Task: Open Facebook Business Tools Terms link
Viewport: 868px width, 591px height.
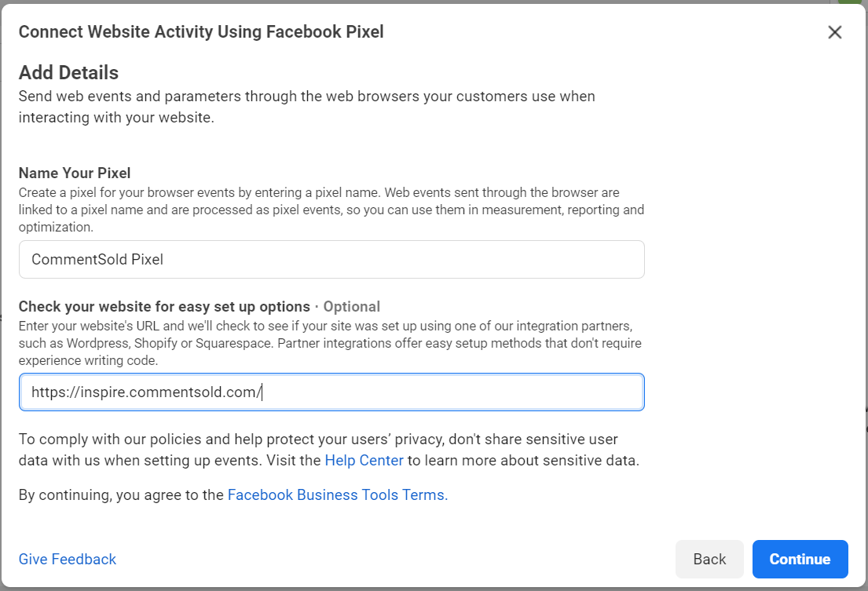Action: click(335, 495)
